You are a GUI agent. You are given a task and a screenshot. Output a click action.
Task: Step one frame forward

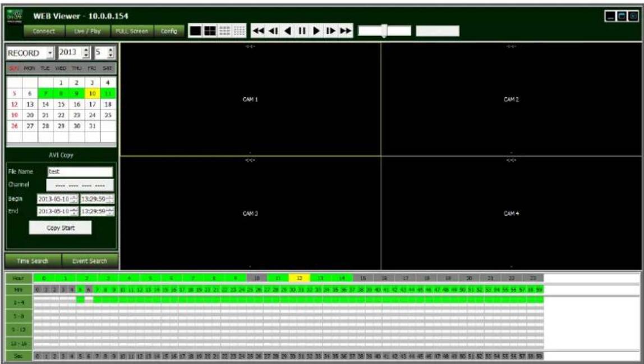[330, 31]
